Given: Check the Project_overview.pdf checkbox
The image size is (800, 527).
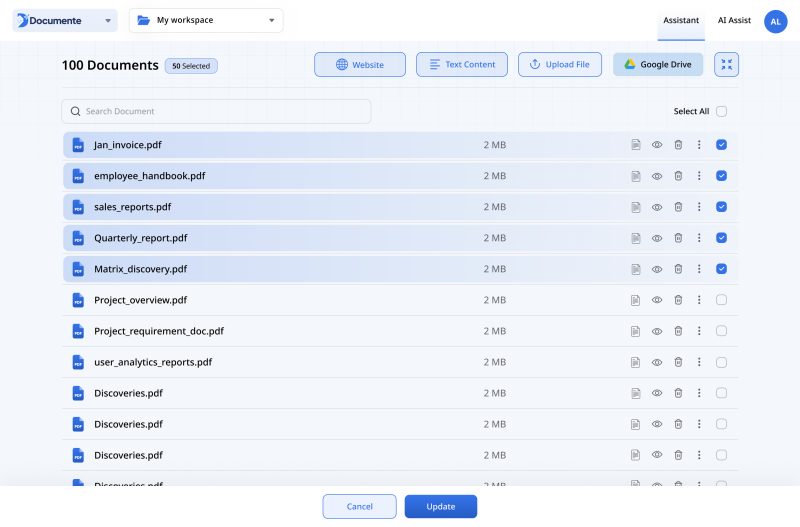Looking at the screenshot, I should pos(721,300).
